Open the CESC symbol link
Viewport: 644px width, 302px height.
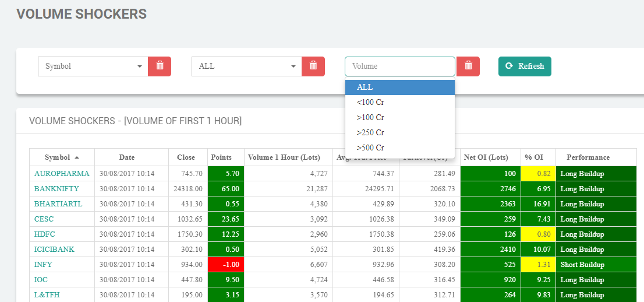44,219
